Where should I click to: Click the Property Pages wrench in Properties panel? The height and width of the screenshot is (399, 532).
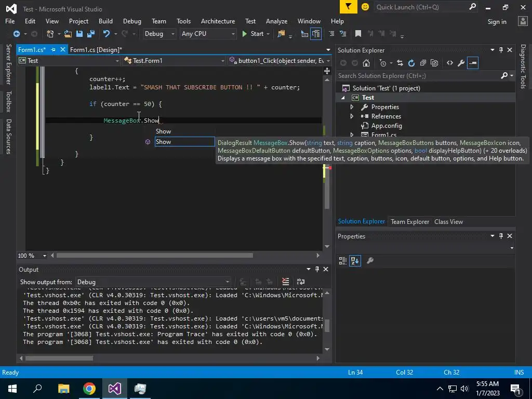coord(370,261)
